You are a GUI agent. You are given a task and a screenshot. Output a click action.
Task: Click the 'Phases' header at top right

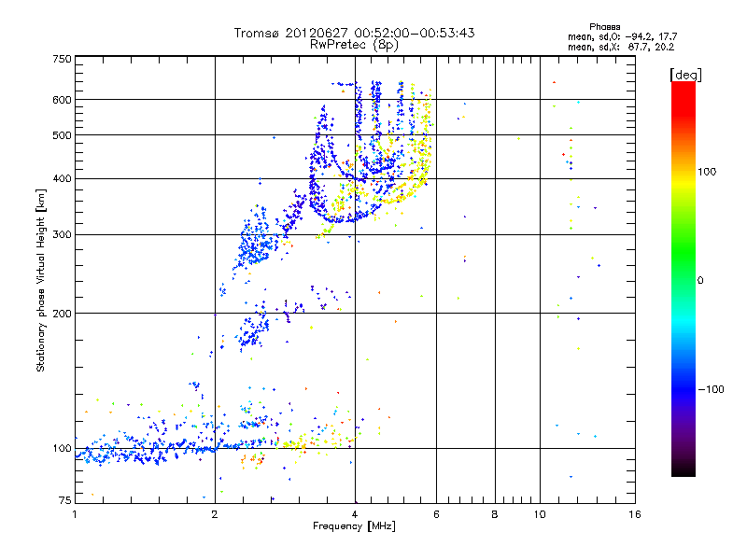pos(604,27)
